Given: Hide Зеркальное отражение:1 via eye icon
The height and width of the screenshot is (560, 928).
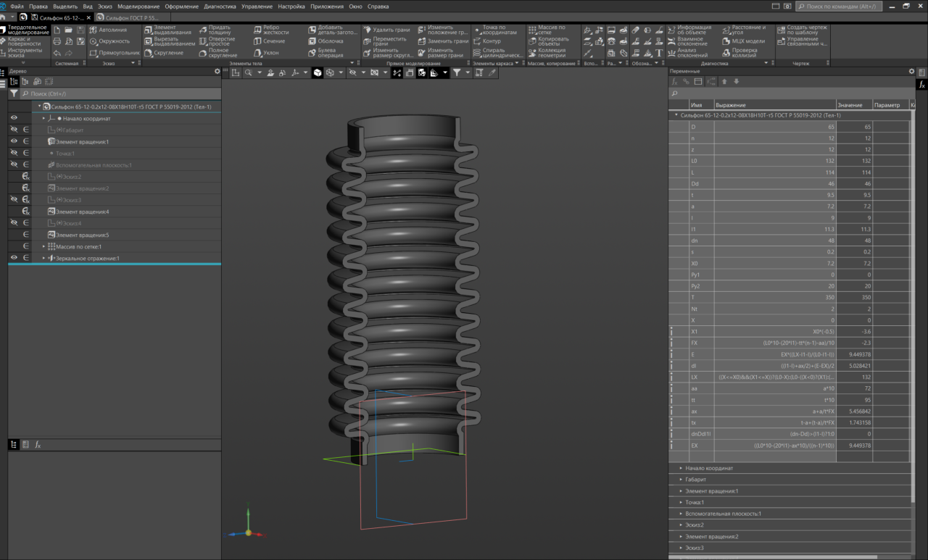Looking at the screenshot, I should point(14,258).
